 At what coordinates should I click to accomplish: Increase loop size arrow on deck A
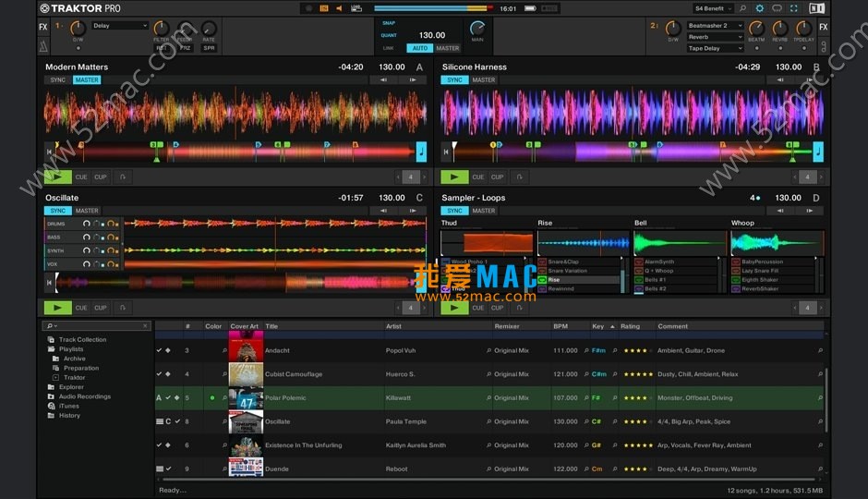coord(425,177)
